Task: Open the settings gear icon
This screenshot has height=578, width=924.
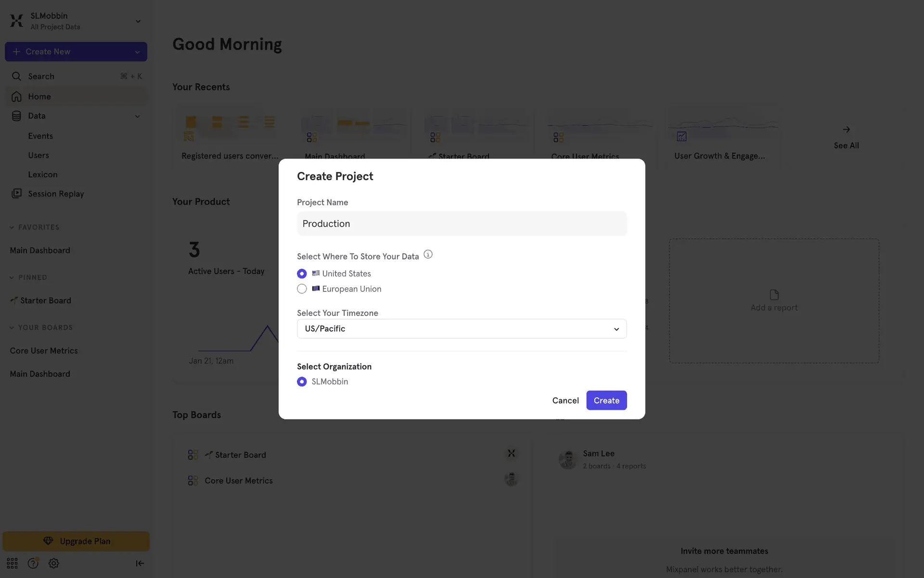Action: pyautogui.click(x=54, y=563)
